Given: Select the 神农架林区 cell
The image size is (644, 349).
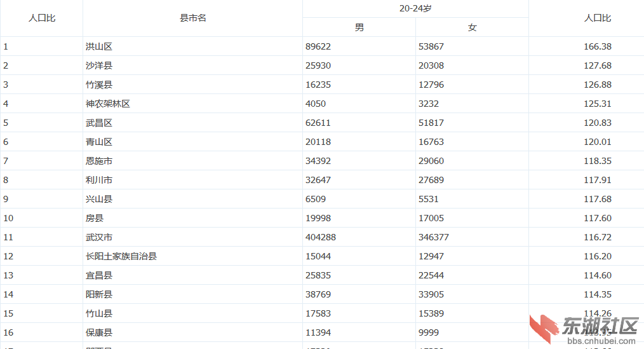Looking at the screenshot, I should pyautogui.click(x=192, y=104).
